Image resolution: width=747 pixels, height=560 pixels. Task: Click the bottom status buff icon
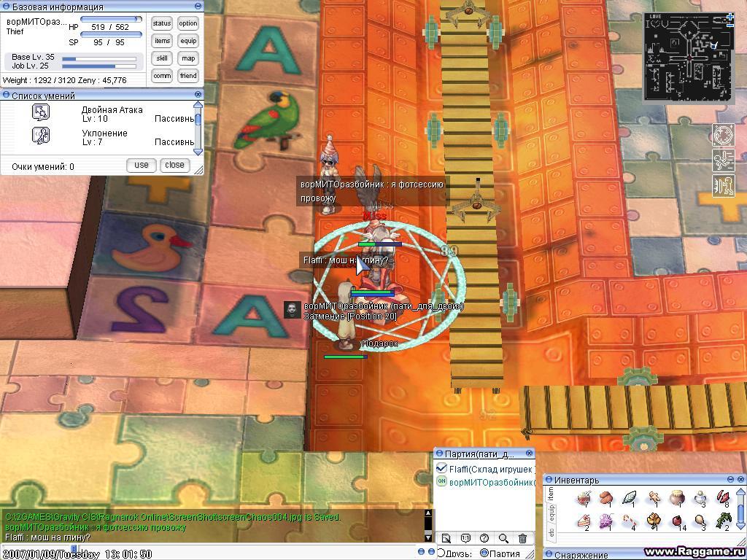point(723,185)
